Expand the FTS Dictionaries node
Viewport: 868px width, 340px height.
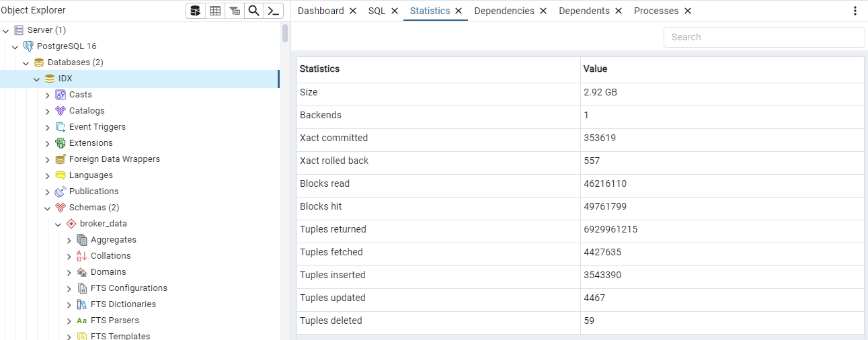tap(69, 304)
